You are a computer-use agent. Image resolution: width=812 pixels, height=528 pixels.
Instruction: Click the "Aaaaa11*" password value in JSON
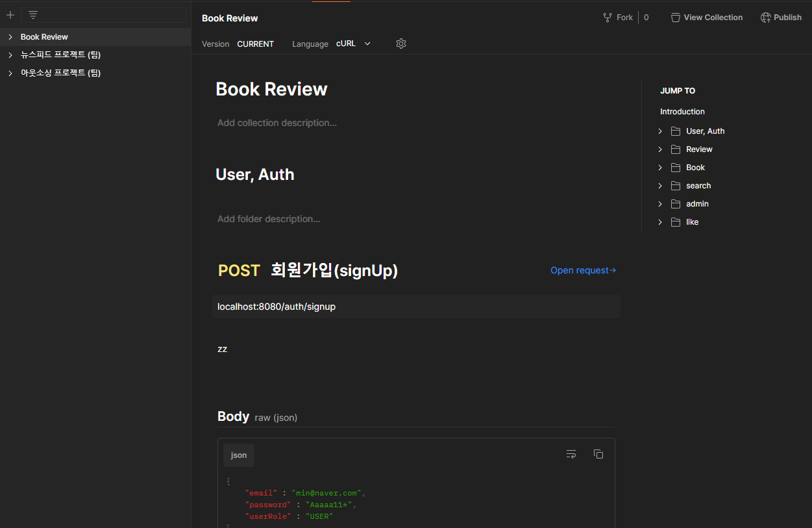tap(329, 505)
